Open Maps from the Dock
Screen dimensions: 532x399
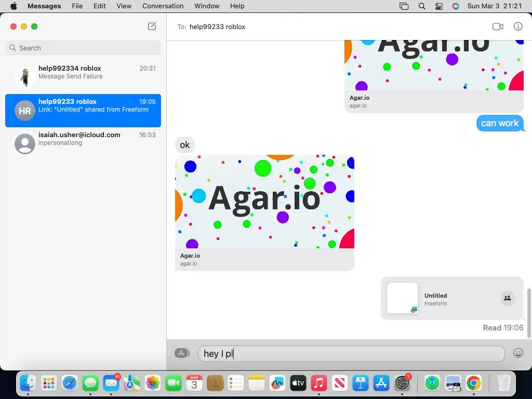(x=131, y=383)
